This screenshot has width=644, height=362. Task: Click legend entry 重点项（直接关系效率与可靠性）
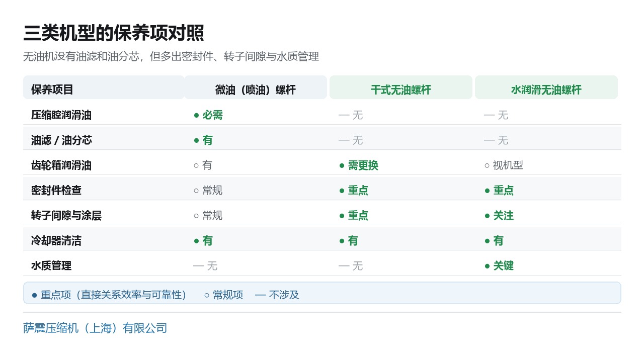point(109,295)
